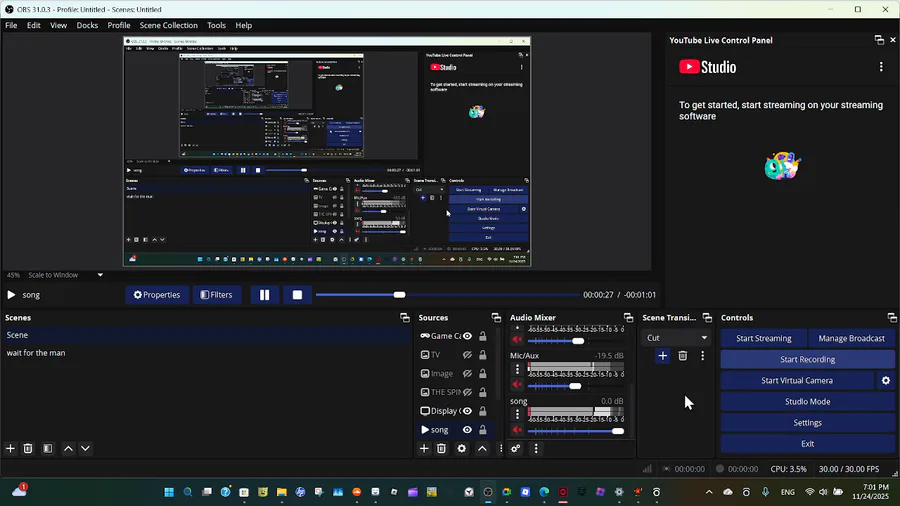
Task: Open scene transition properties menu
Action: (x=703, y=356)
